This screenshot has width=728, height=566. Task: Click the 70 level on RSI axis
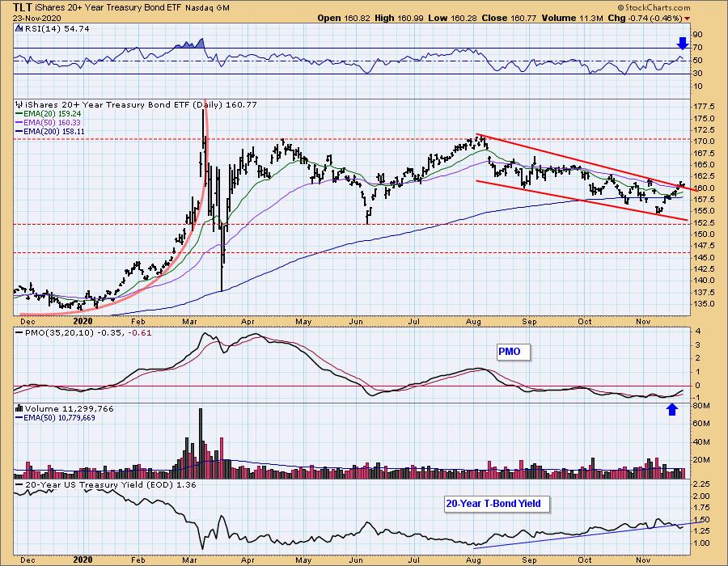[697, 48]
